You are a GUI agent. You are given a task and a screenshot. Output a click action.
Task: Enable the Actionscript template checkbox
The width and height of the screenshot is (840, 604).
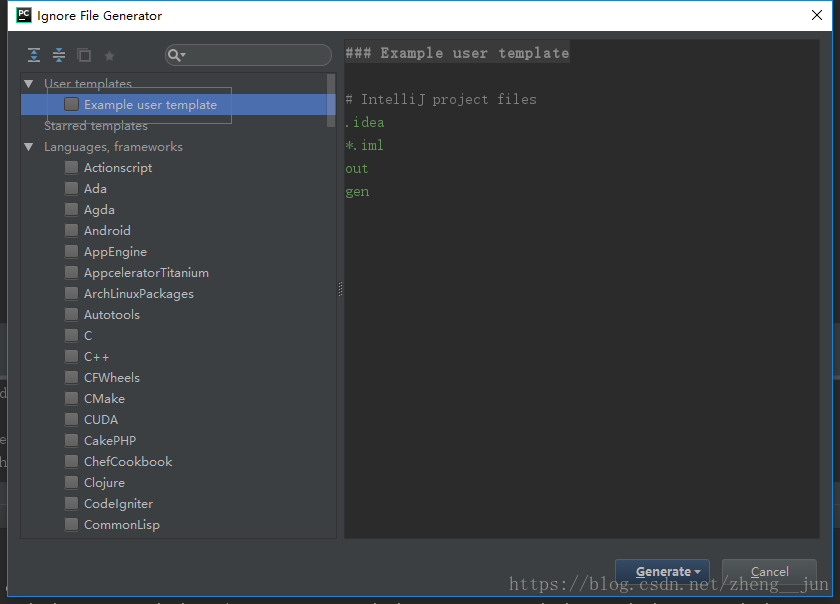tap(71, 167)
